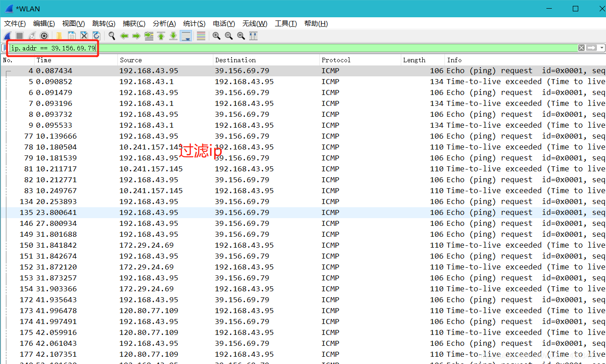Screen dimensions: 606x364
Task: Toggle packet colorization rules
Action: tap(201, 36)
